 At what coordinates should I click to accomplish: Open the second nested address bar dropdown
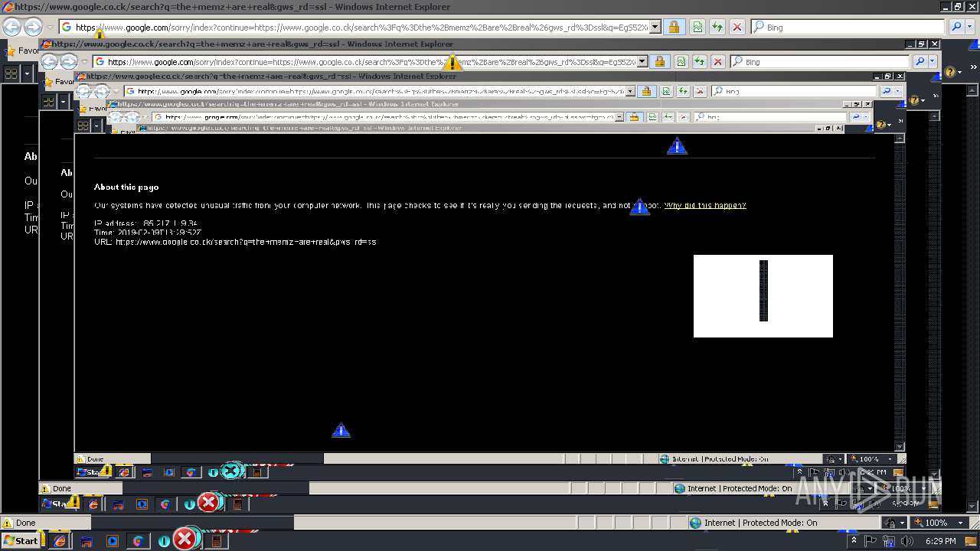click(642, 62)
